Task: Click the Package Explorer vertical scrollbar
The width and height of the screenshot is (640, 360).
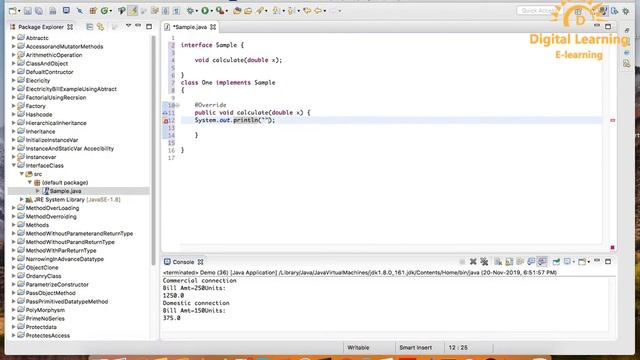Action: tap(153, 151)
